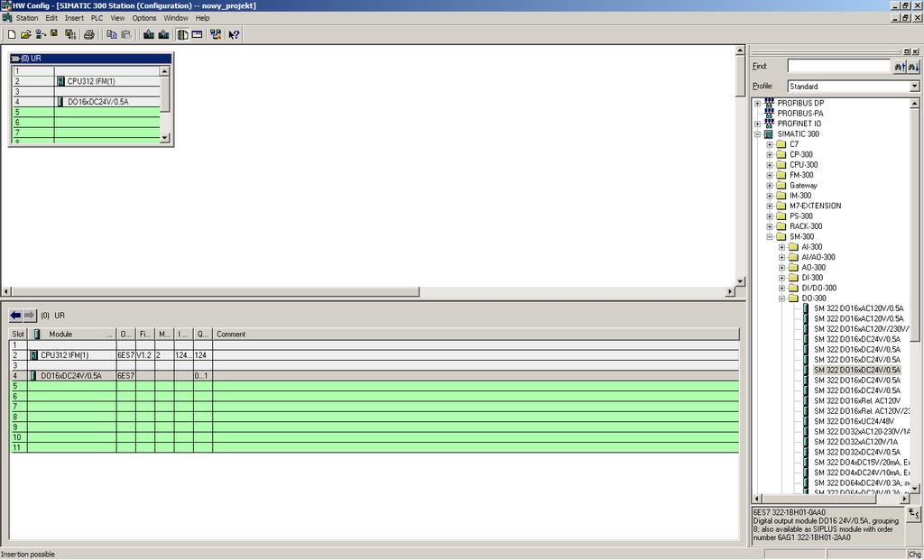Click the Save and Compile toolbar icon

click(70, 35)
